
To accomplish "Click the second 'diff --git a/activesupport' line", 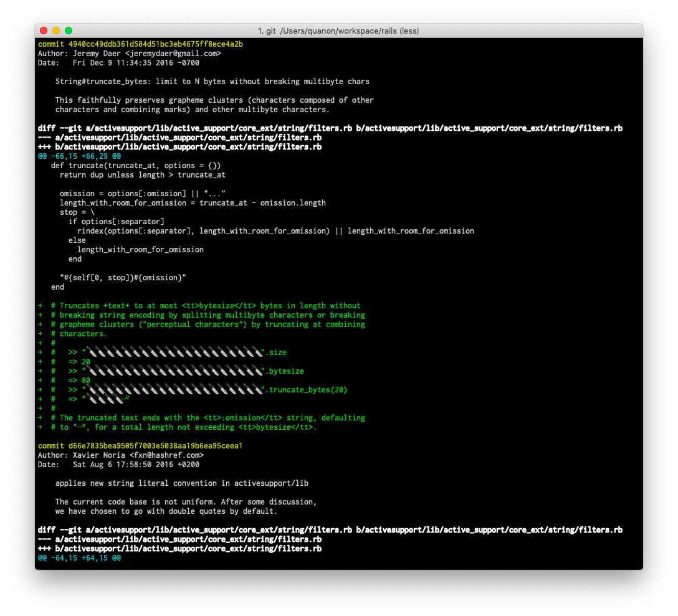I will 330,531.
